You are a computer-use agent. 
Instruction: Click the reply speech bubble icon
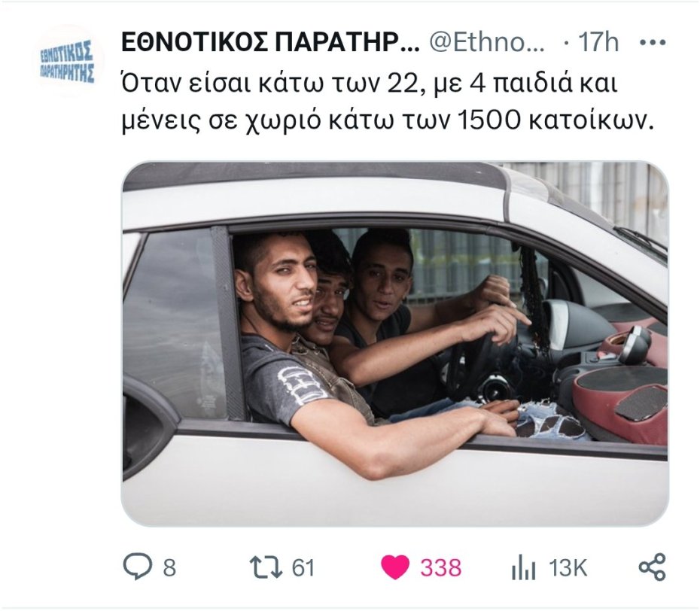[x=138, y=567]
